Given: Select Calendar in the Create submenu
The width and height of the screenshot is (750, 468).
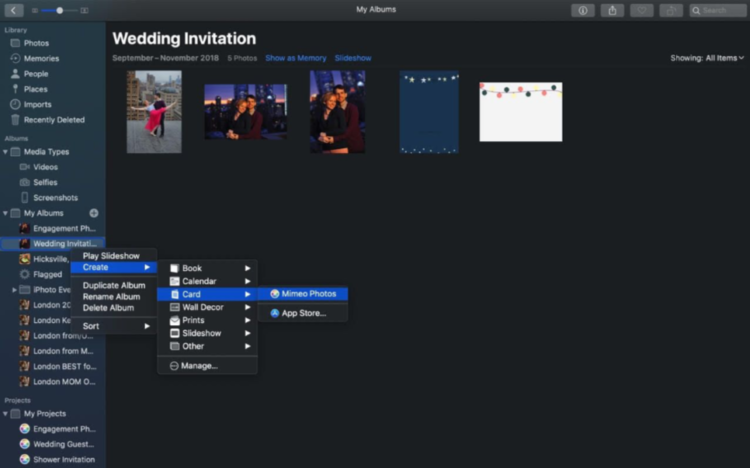Looking at the screenshot, I should point(199,281).
